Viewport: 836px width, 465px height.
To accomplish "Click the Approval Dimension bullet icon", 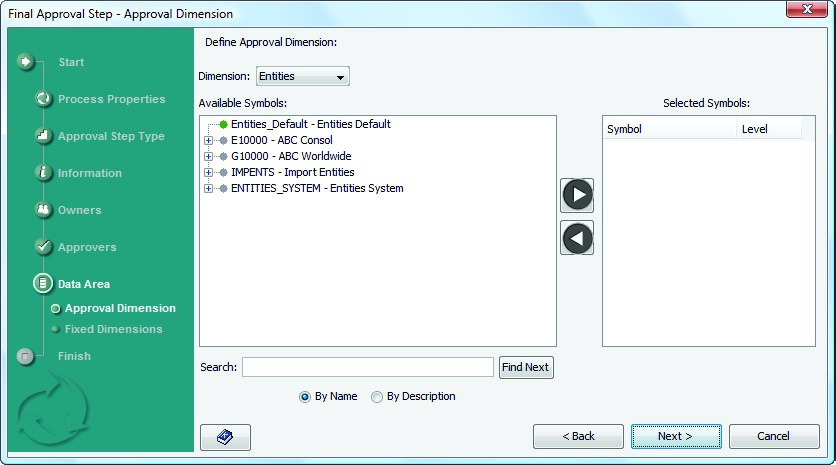I will 55,309.
